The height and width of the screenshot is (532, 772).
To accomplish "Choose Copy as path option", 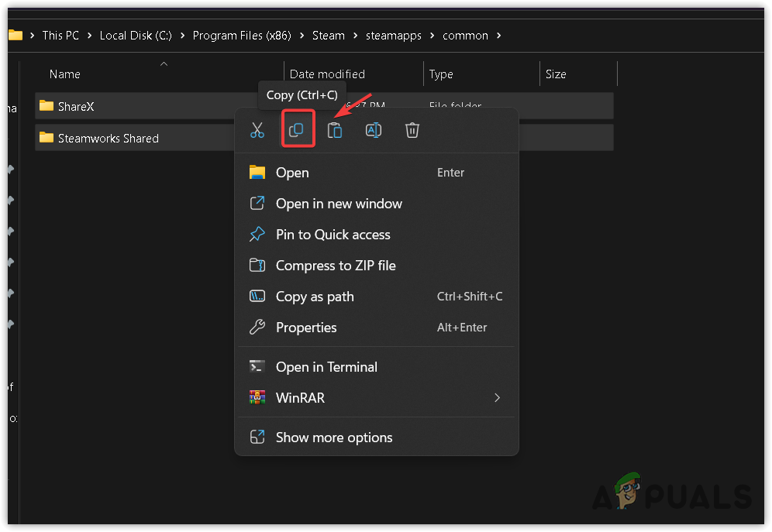I will (x=315, y=297).
